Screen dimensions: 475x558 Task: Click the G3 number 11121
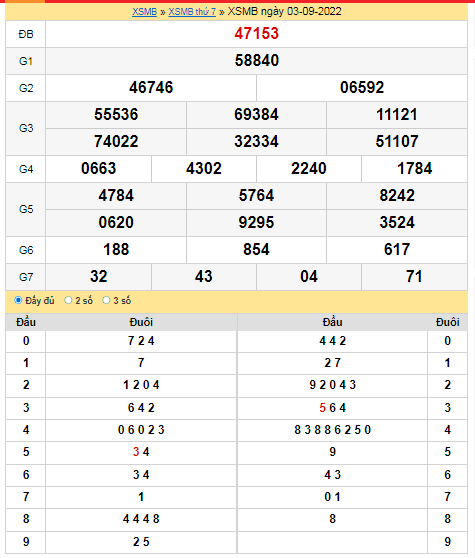397,115
